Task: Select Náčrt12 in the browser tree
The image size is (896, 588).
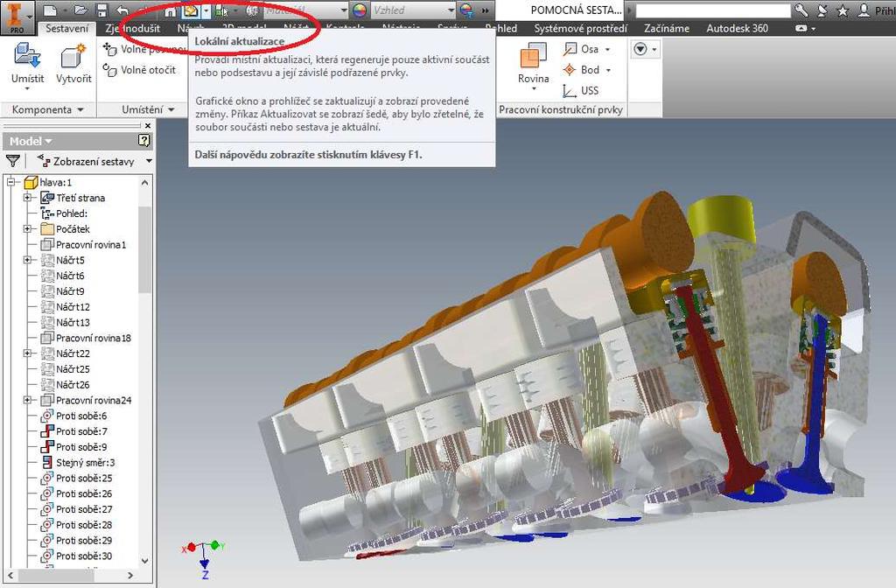Action: 65,307
